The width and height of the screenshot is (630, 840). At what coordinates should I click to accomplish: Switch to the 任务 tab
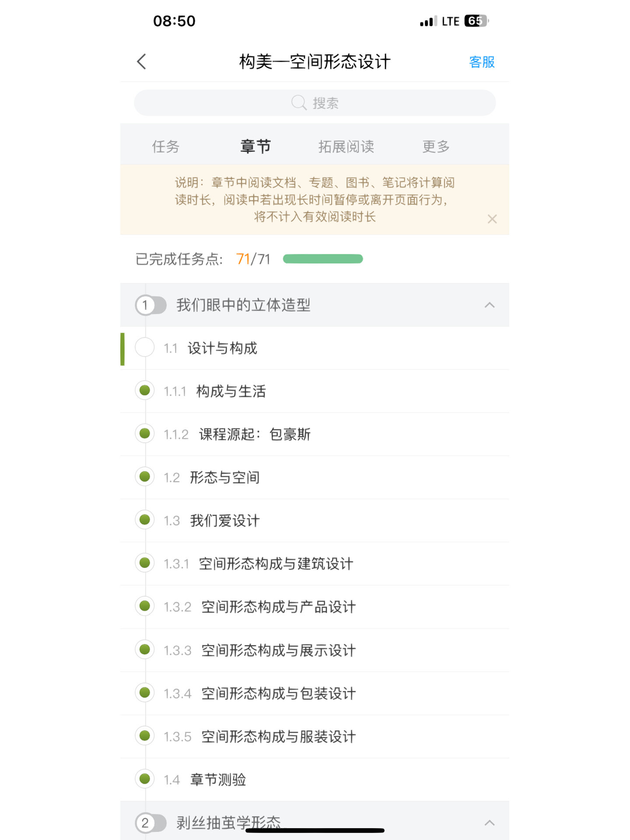click(x=166, y=147)
